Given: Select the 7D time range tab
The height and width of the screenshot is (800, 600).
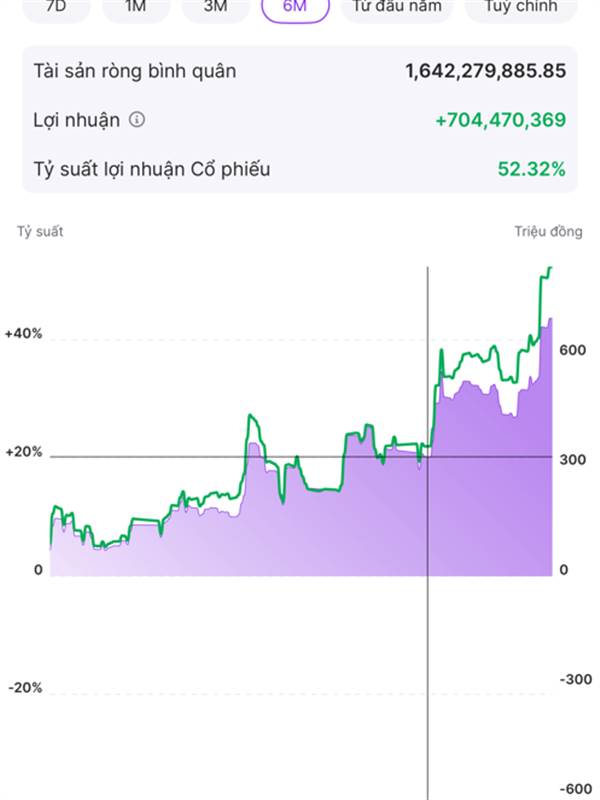Looking at the screenshot, I should [57, 8].
